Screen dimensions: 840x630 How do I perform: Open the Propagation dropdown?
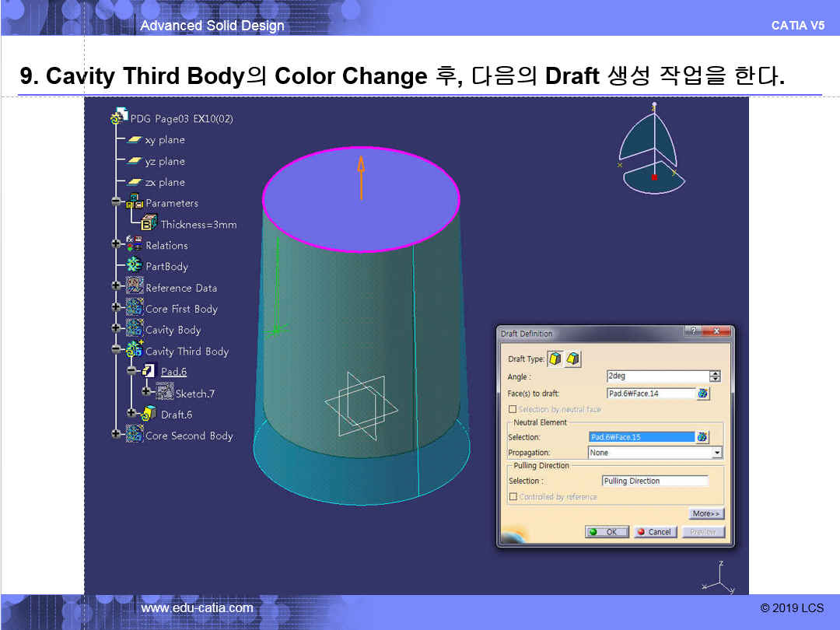coord(716,453)
